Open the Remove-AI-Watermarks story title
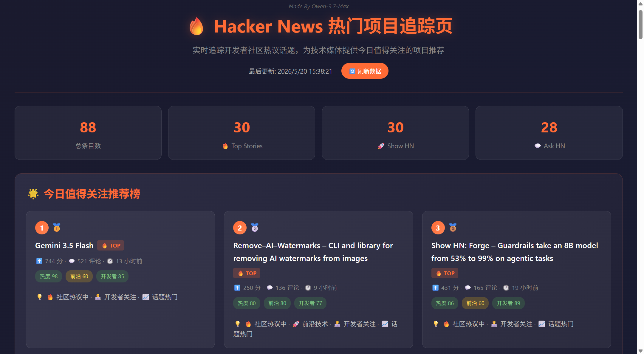 (313, 252)
